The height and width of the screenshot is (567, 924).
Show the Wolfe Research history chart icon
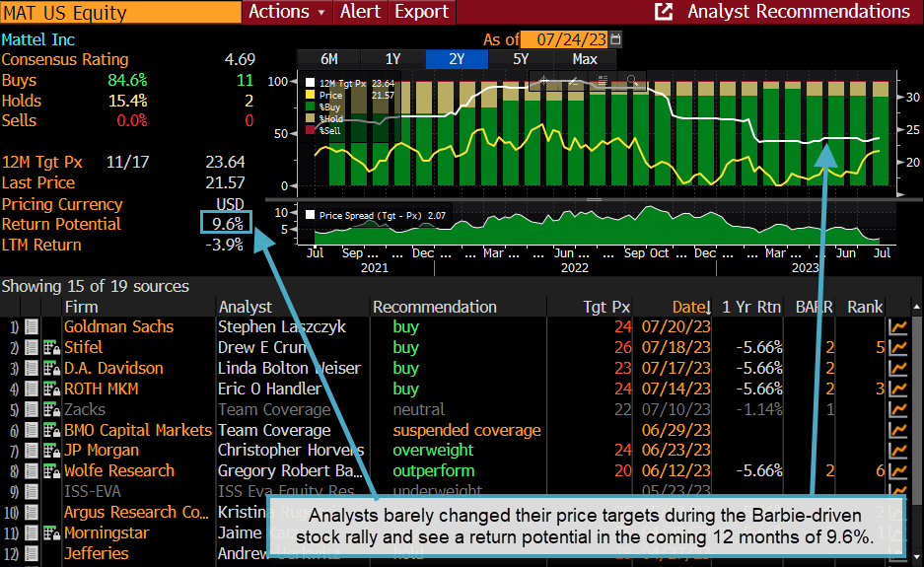click(x=898, y=471)
